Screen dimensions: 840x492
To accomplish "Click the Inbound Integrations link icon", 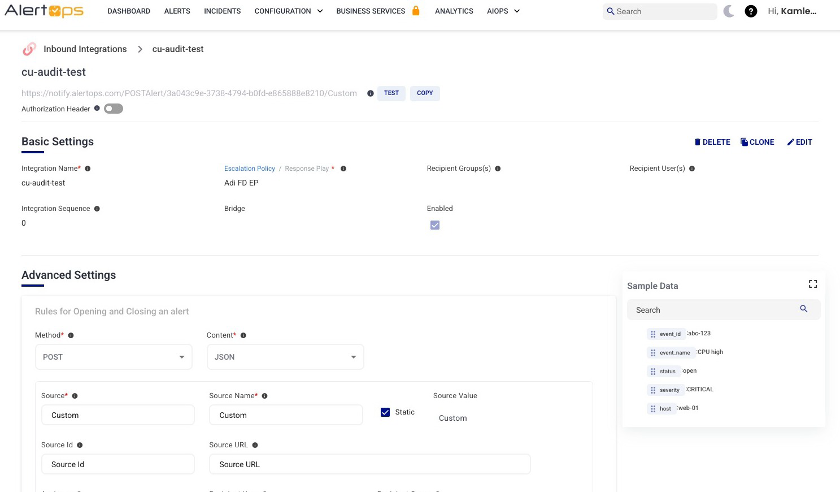I will [29, 49].
